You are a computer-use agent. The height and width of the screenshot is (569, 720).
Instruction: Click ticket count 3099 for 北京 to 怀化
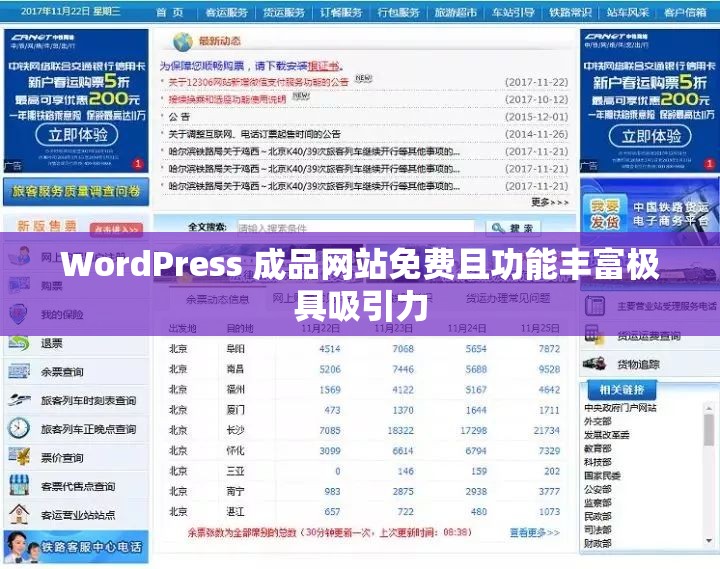pos(330,451)
